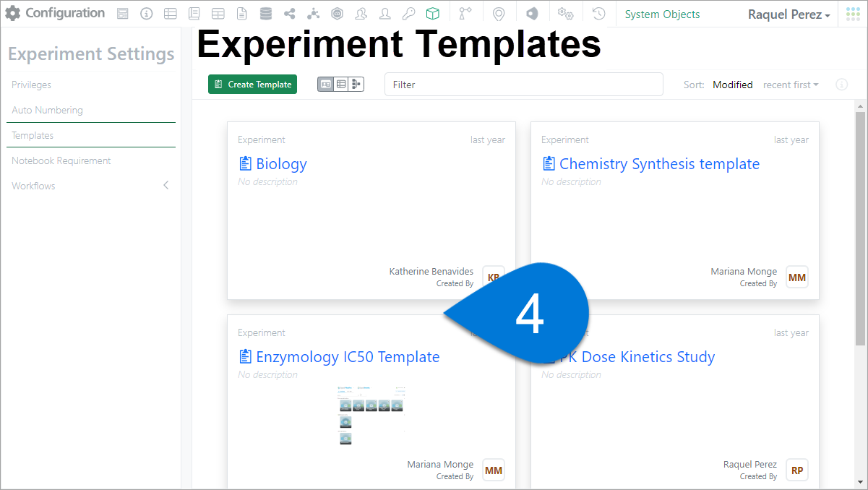Click the database stack icon in top toolbar

click(x=266, y=14)
